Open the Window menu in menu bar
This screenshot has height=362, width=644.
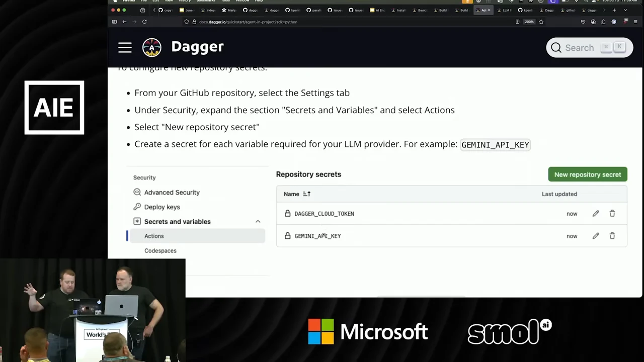point(243,1)
